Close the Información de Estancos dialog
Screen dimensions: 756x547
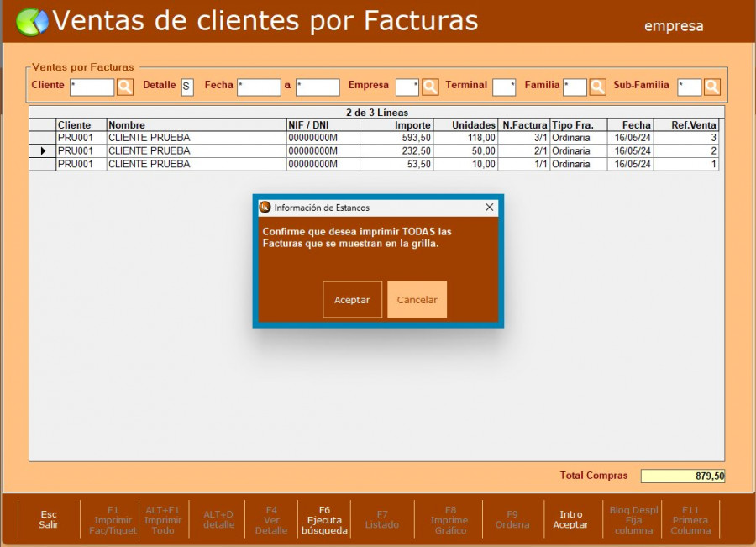click(x=490, y=208)
